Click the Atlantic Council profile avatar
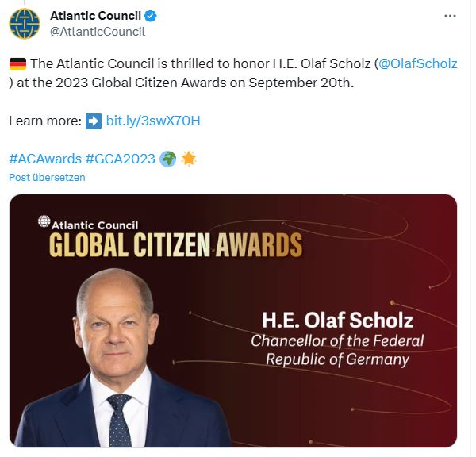476x457 pixels. tap(25, 24)
